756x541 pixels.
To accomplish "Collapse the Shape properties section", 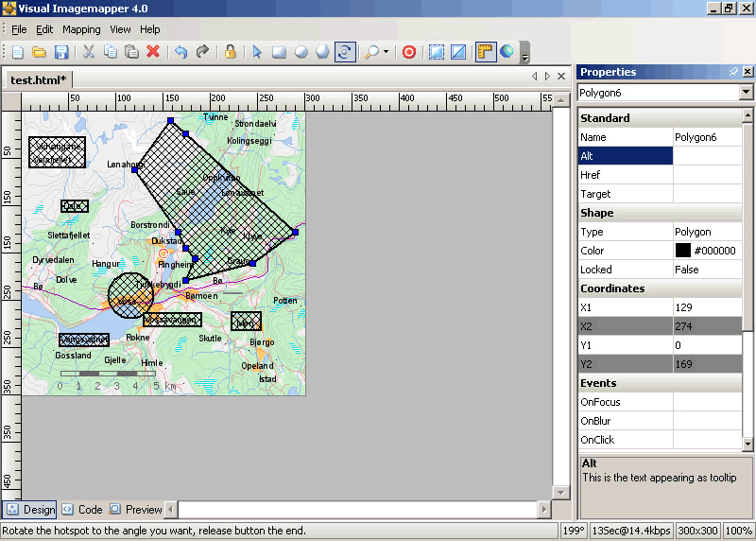I will 660,213.
